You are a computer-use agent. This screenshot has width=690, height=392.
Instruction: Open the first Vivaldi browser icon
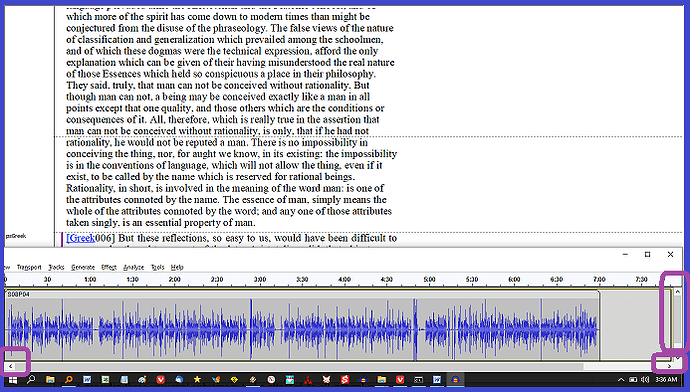tap(161, 379)
